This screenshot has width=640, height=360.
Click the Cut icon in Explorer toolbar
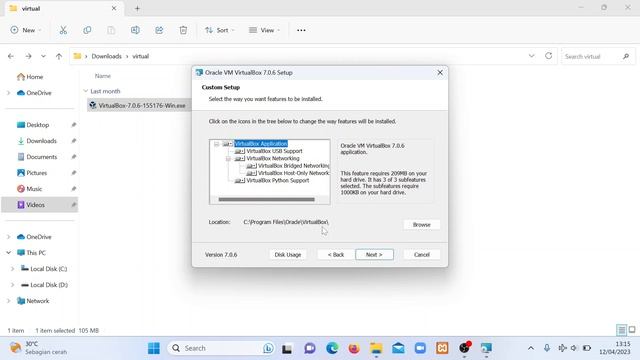(x=63, y=30)
